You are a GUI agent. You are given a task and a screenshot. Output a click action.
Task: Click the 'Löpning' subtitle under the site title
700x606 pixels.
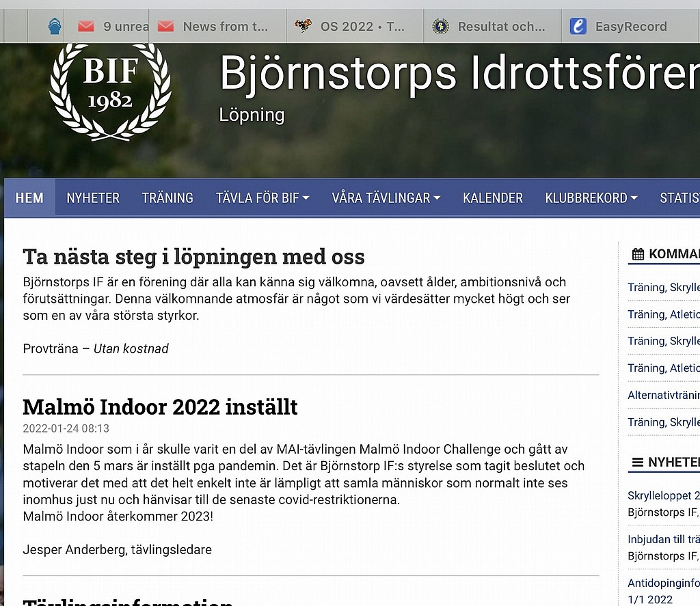[x=252, y=115]
